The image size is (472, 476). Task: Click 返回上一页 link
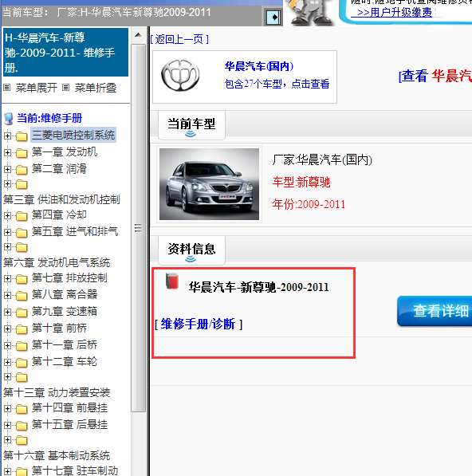click(x=179, y=39)
